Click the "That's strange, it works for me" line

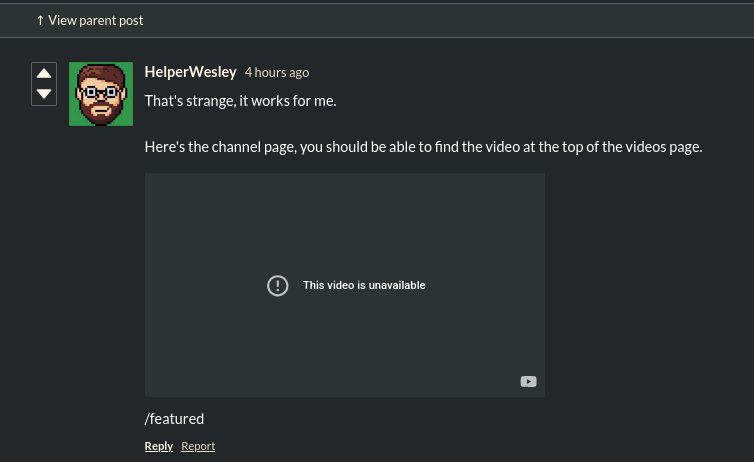pyautogui.click(x=240, y=101)
